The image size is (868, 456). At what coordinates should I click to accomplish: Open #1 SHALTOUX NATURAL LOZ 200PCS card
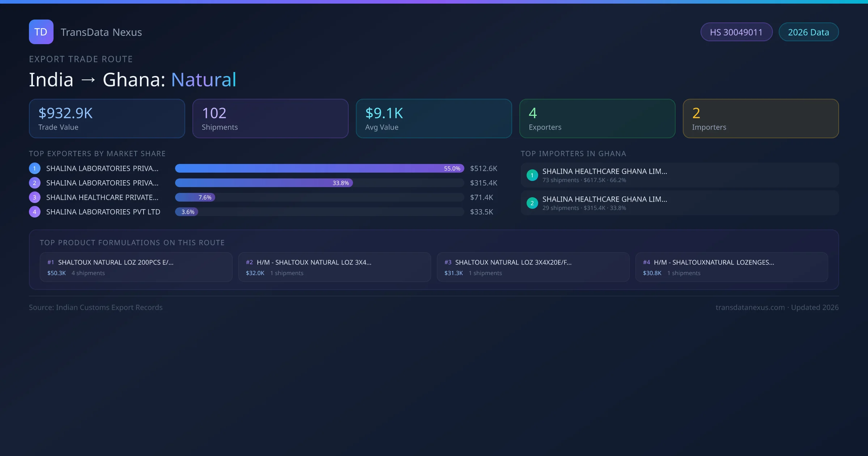(x=136, y=267)
